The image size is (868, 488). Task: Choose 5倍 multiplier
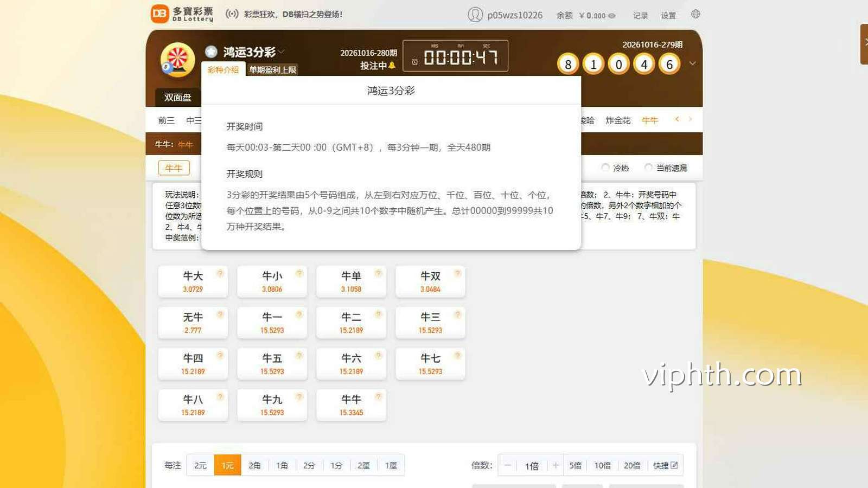(576, 465)
